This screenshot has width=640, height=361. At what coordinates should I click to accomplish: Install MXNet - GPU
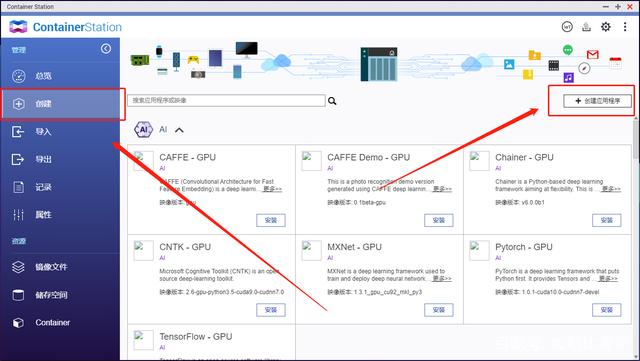coord(438,310)
